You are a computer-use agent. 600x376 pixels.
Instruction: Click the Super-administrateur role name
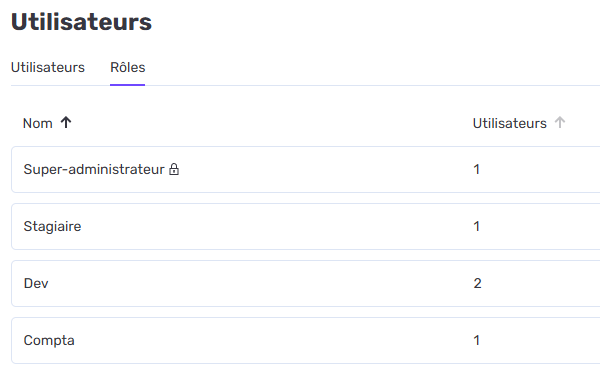pos(94,169)
